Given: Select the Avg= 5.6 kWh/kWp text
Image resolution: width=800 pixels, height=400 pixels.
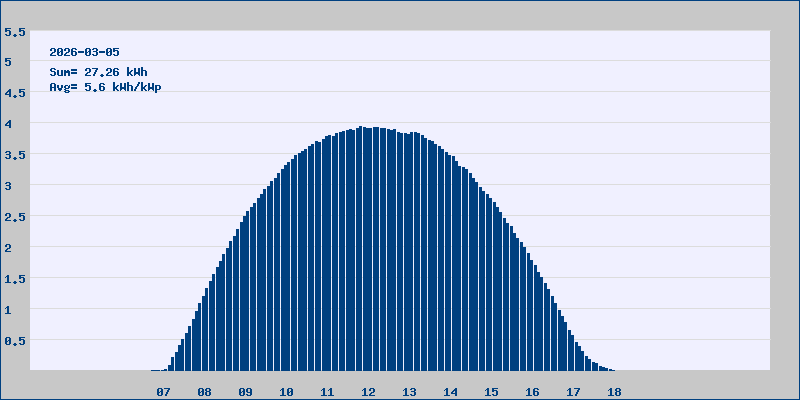Looking at the screenshot, I should click(x=105, y=87).
